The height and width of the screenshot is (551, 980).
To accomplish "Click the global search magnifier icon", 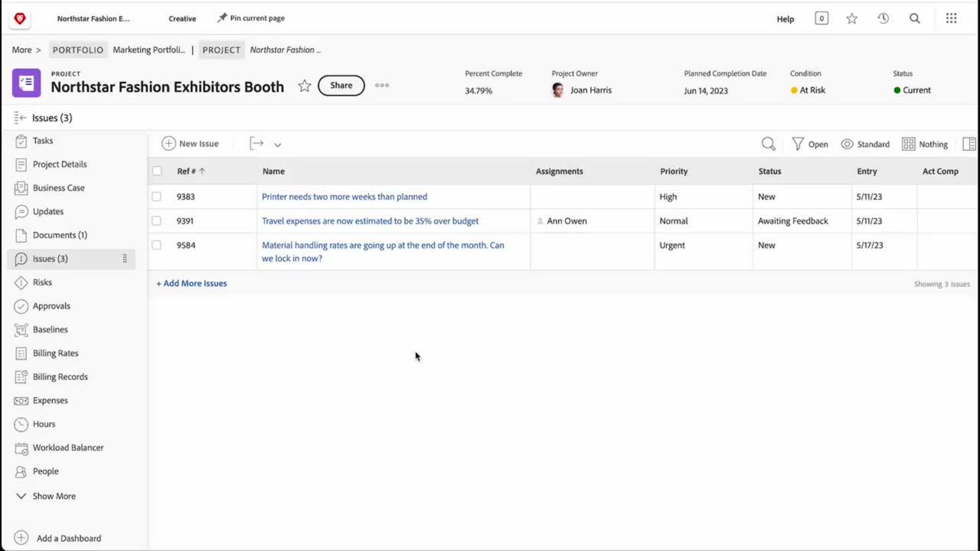I will 915,18.
